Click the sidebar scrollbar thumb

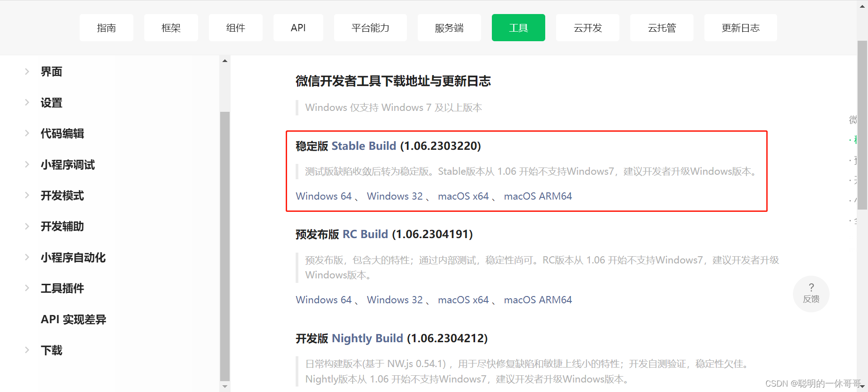click(225, 246)
